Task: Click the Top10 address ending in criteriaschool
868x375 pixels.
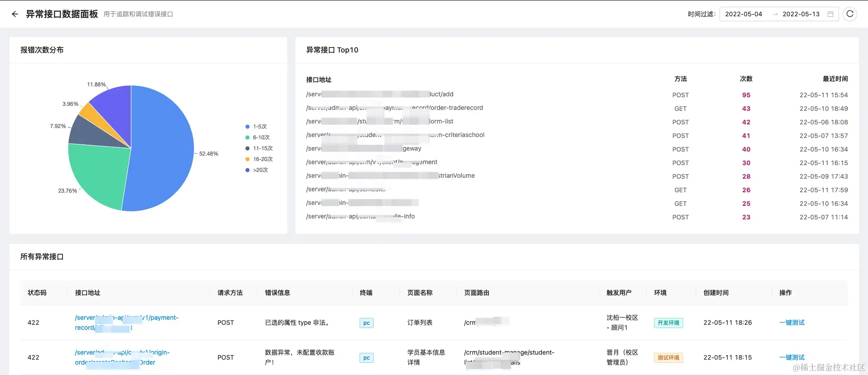Action: (395, 135)
